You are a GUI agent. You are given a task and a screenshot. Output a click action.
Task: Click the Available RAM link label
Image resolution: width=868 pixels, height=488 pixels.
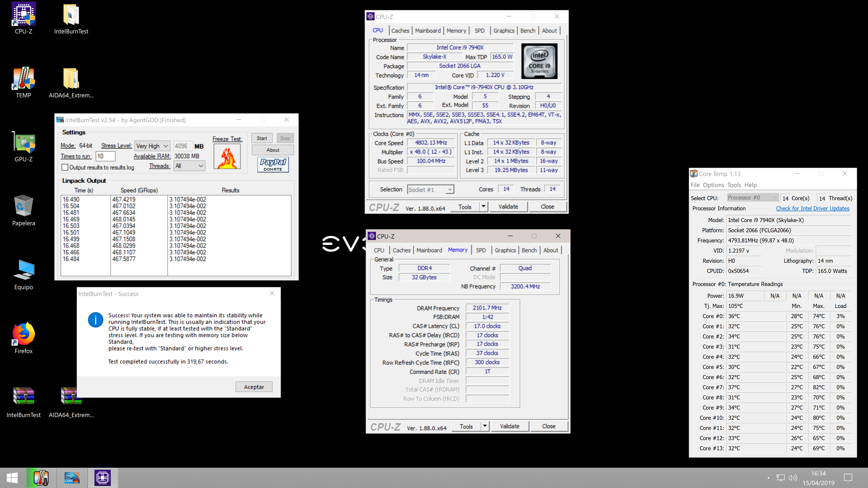pyautogui.click(x=152, y=156)
